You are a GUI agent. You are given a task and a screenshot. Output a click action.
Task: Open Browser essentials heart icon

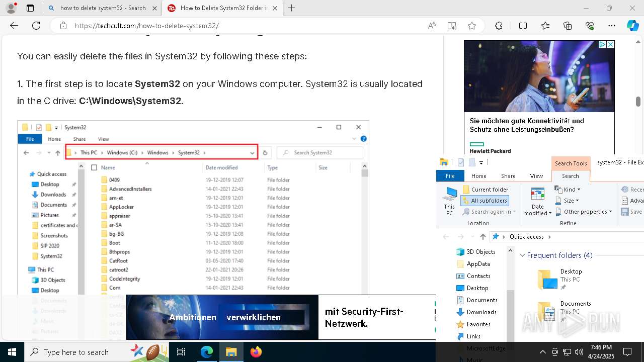tap(590, 26)
